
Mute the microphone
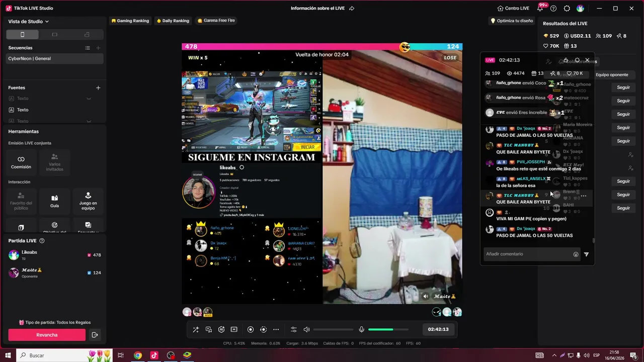[361, 329]
